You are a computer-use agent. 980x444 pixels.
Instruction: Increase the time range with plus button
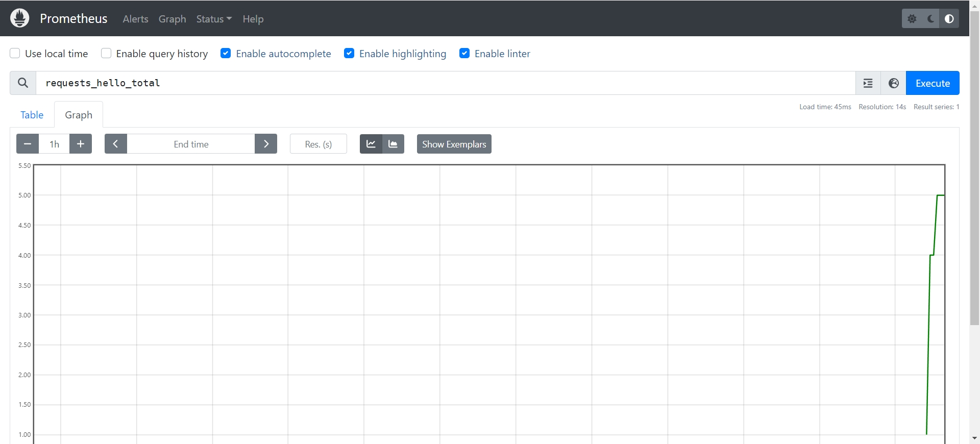point(81,144)
